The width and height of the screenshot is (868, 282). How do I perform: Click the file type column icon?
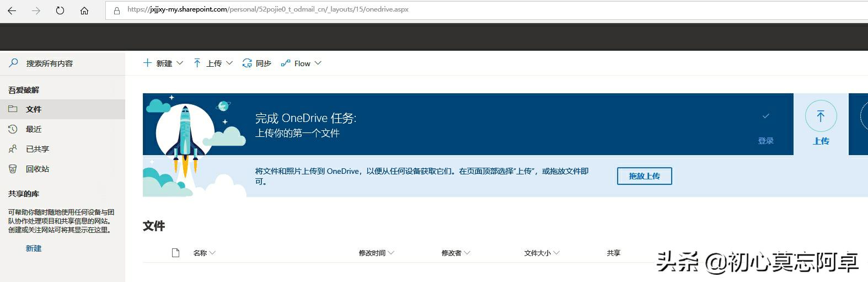176,253
